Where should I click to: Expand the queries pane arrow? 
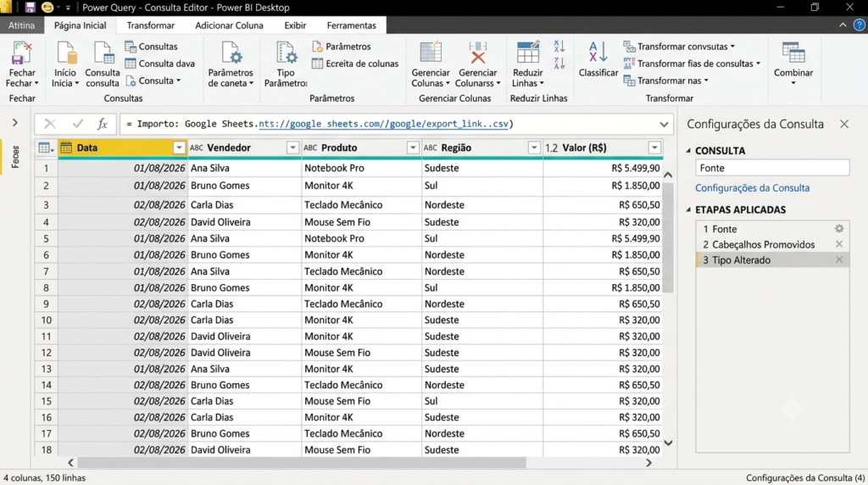click(x=15, y=123)
